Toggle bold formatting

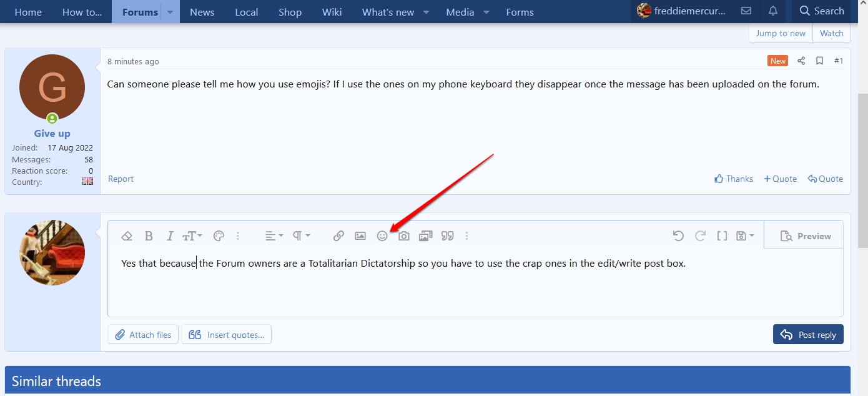click(x=149, y=236)
